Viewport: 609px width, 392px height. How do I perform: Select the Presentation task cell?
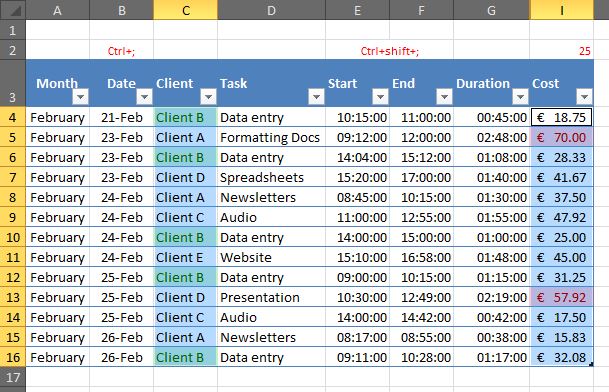pos(271,298)
